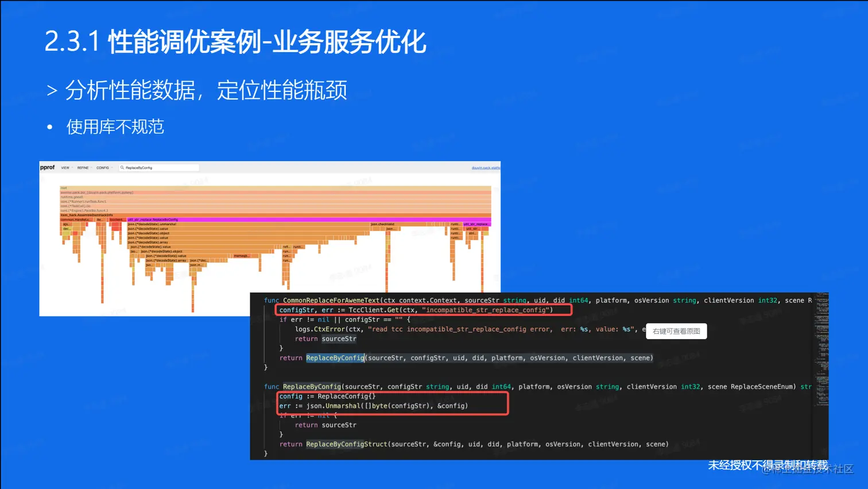Click the search magnifier icon in pprof
The image size is (868, 489).
(123, 168)
